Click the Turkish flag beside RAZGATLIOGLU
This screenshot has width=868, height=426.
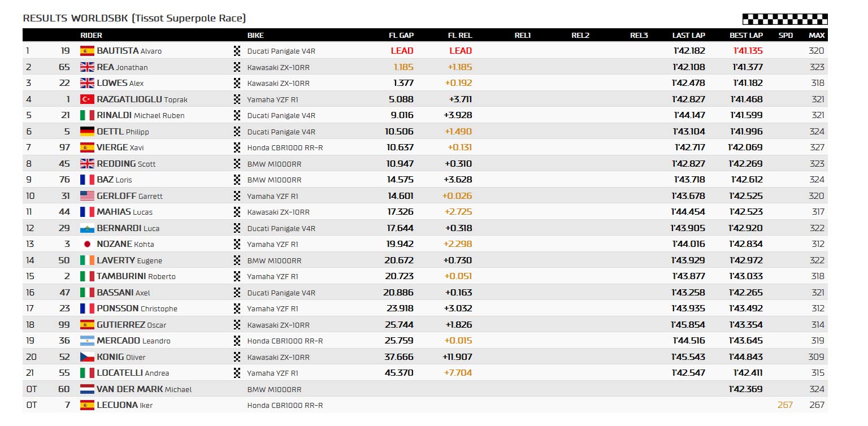click(87, 99)
